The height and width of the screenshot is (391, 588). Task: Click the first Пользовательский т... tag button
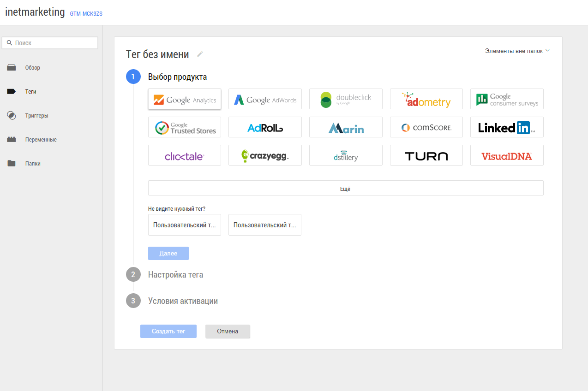[x=185, y=225]
